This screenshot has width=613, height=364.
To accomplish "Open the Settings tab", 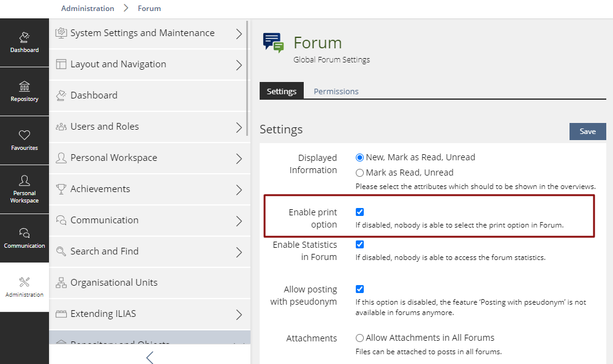I will pyautogui.click(x=282, y=91).
